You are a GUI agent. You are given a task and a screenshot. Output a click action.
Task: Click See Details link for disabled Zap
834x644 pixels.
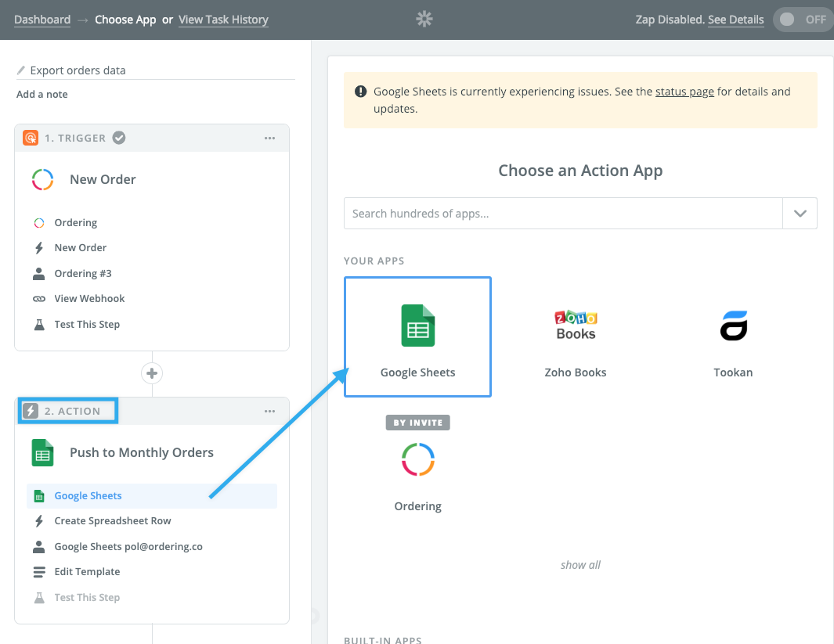(735, 20)
